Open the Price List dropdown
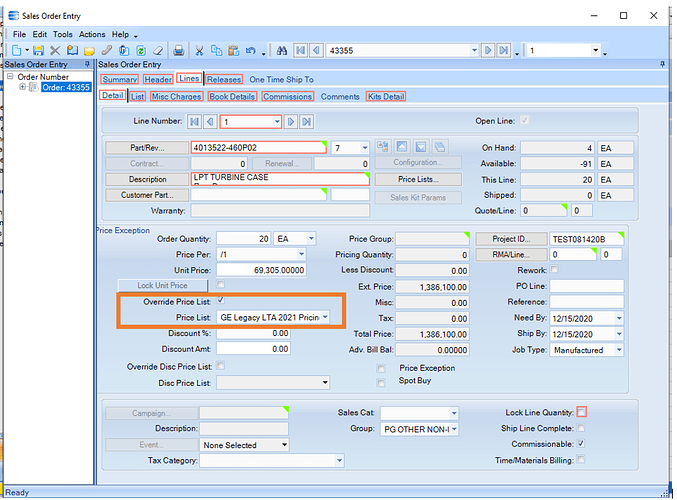 (325, 317)
